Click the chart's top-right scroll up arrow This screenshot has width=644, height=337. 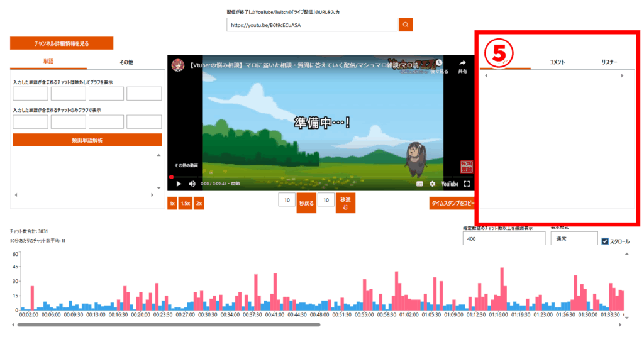pyautogui.click(x=626, y=254)
